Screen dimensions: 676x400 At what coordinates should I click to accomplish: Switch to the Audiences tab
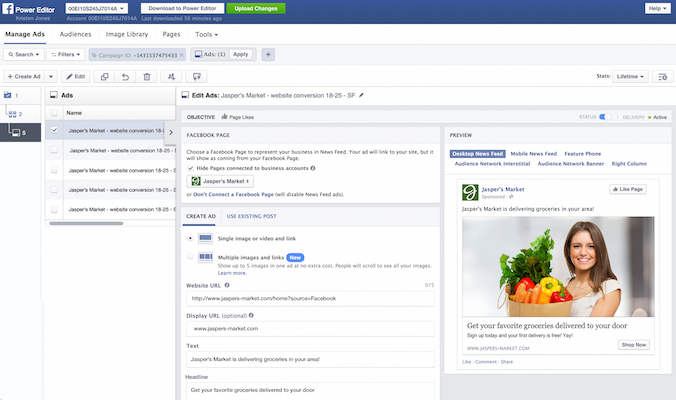(75, 34)
